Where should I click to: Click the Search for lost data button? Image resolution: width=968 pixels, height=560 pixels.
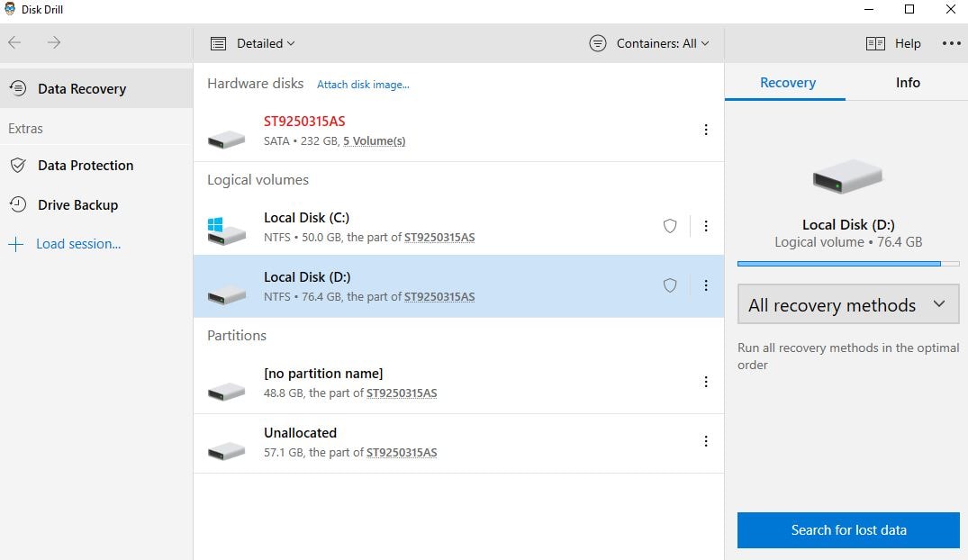tap(848, 529)
